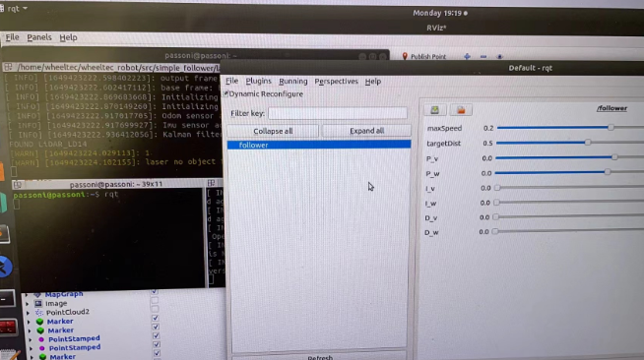Click the maxSpeed slider handle

pos(611,128)
